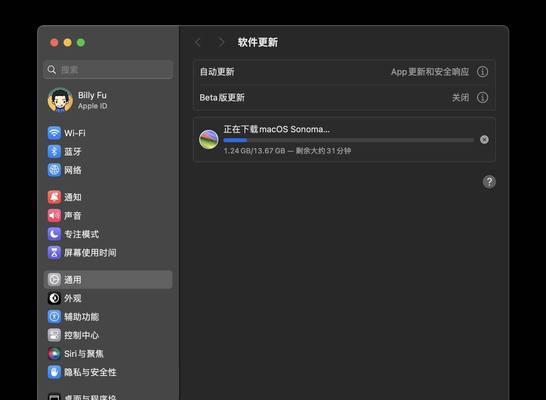
Task: Click the yellow minimize window button
Action: click(68, 42)
